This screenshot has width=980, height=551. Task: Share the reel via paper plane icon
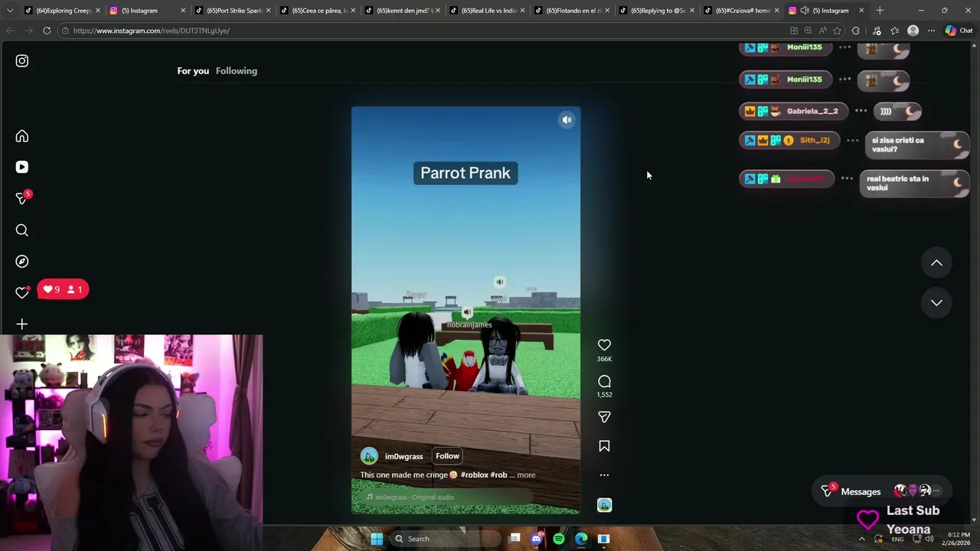pyautogui.click(x=604, y=417)
